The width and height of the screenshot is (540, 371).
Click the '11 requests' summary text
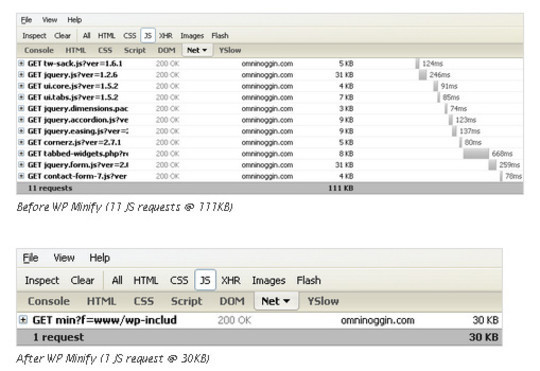pos(50,188)
